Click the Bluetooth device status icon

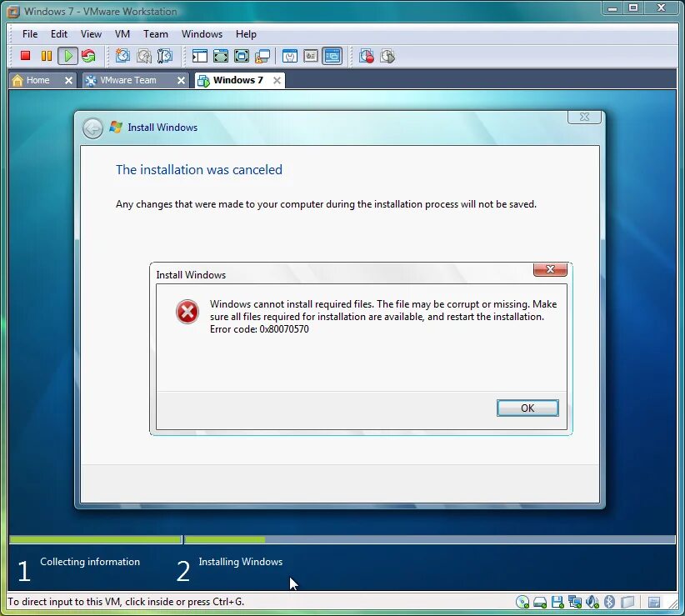(609, 602)
